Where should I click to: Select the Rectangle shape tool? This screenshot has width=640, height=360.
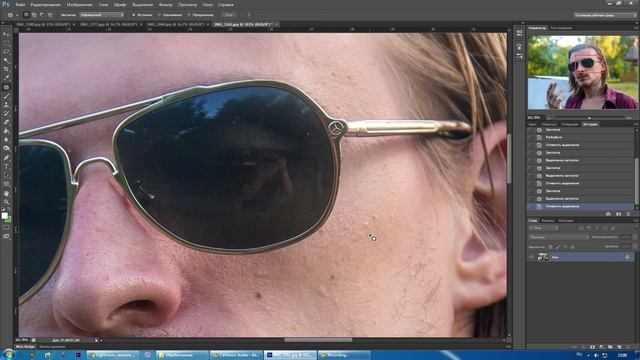[x=6, y=184]
